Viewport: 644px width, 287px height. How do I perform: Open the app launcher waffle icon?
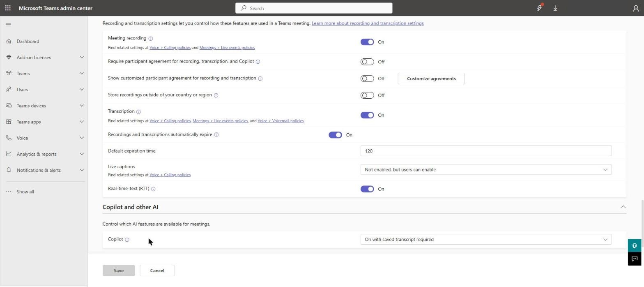coord(8,8)
